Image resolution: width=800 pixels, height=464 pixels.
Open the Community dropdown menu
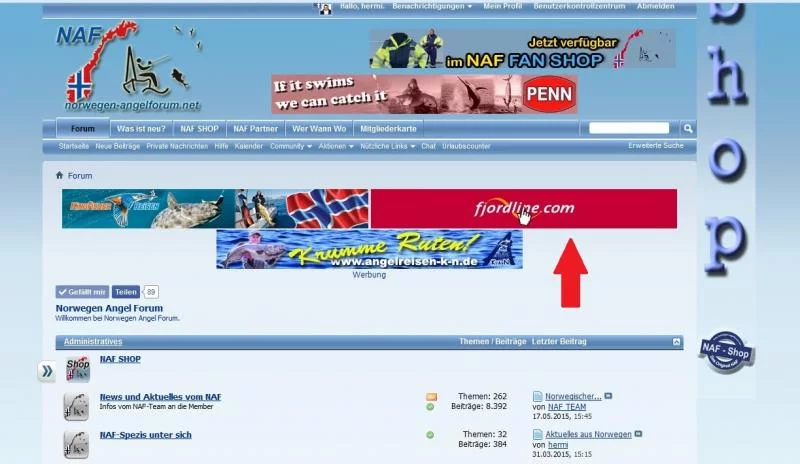(291, 146)
